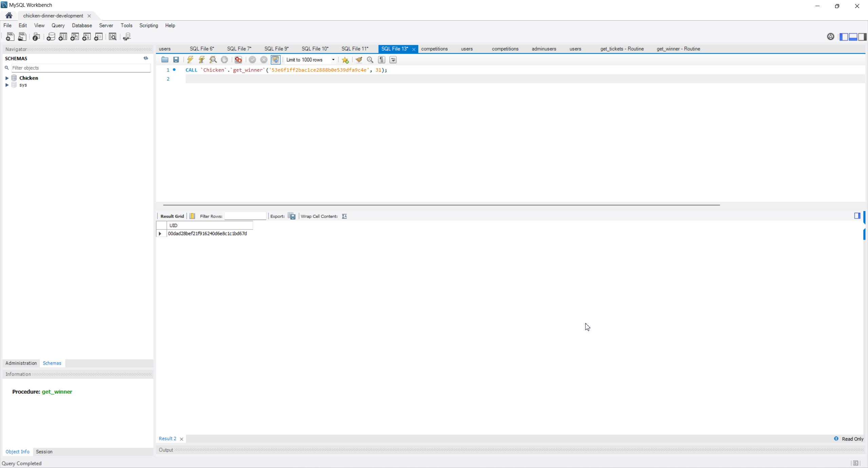The image size is (868, 468).
Task: Open a SQL script file folder icon
Action: tap(165, 60)
